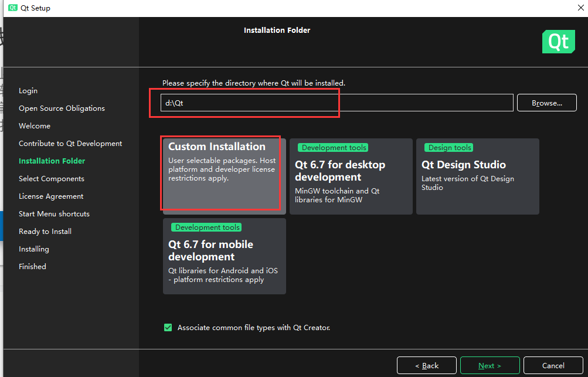
Task: Select the Welcome step in sidebar
Action: point(35,125)
